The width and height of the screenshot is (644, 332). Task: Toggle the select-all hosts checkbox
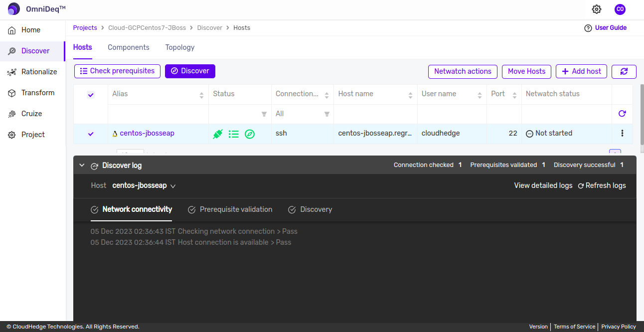pyautogui.click(x=91, y=94)
